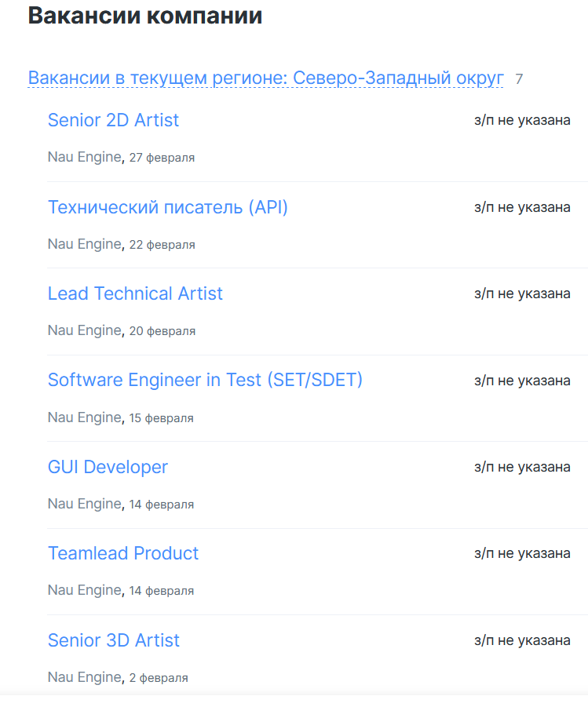Open Nau Engine under GUI Developer
The width and height of the screenshot is (588, 707).
click(85, 504)
